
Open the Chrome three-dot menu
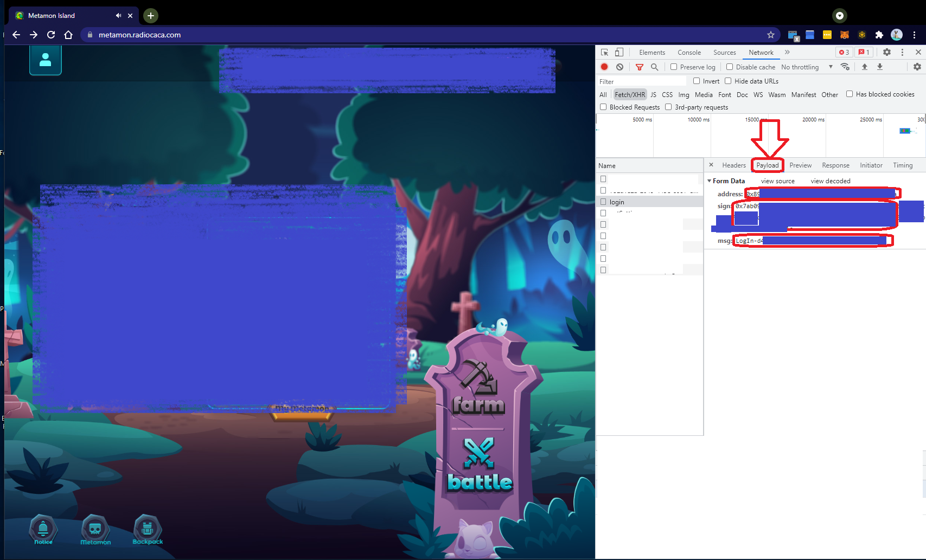[914, 35]
